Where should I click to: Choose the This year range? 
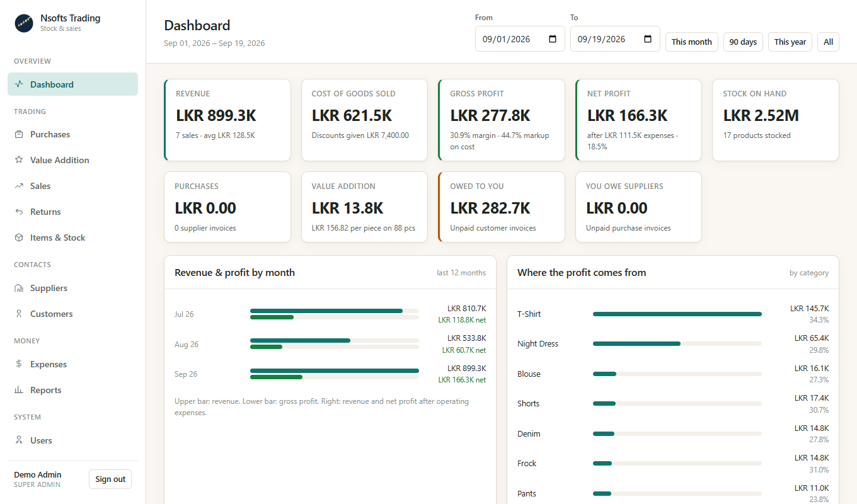coord(790,42)
